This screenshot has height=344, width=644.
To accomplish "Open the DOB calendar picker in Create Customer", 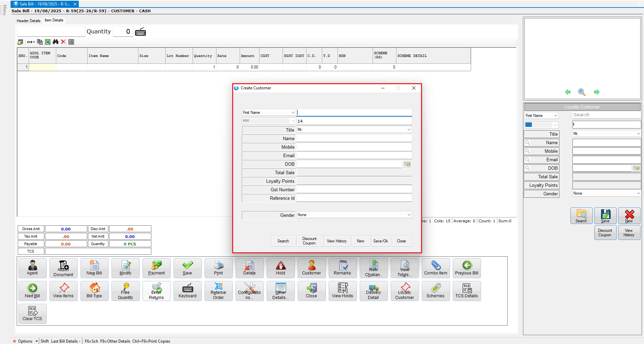I will [x=407, y=164].
